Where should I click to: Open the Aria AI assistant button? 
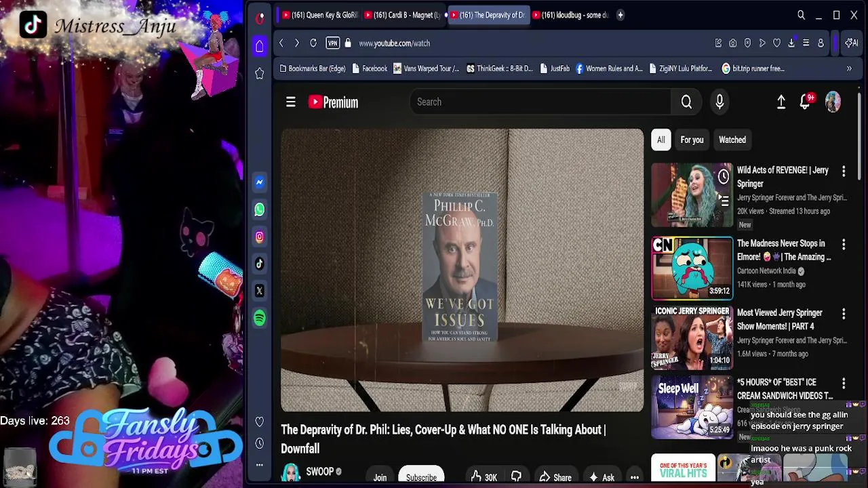coord(851,43)
